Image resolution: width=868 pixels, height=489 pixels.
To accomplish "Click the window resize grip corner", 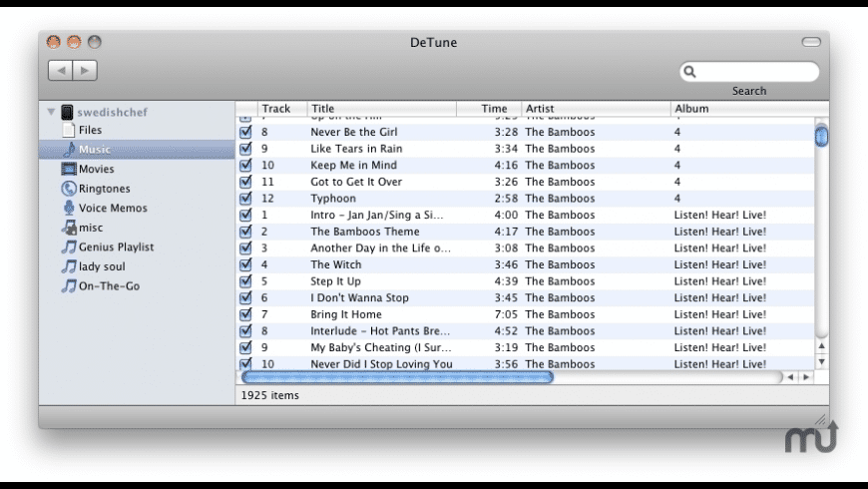I will [x=820, y=420].
